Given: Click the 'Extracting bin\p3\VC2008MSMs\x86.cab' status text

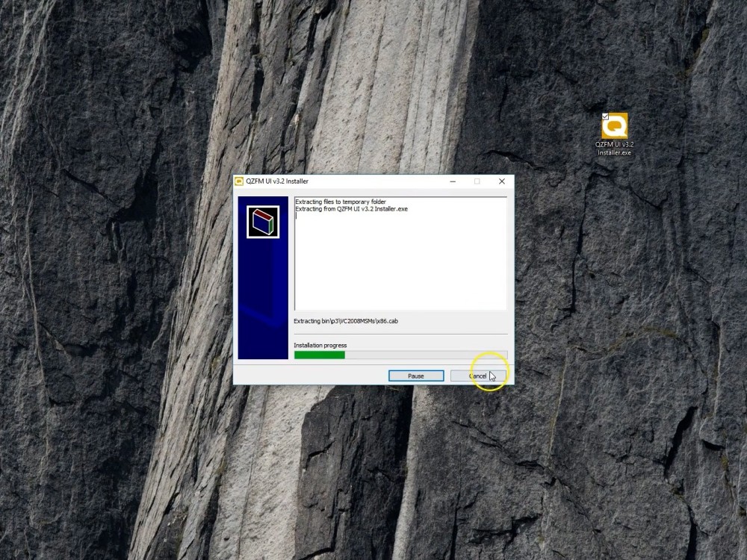Looking at the screenshot, I should coord(346,321).
